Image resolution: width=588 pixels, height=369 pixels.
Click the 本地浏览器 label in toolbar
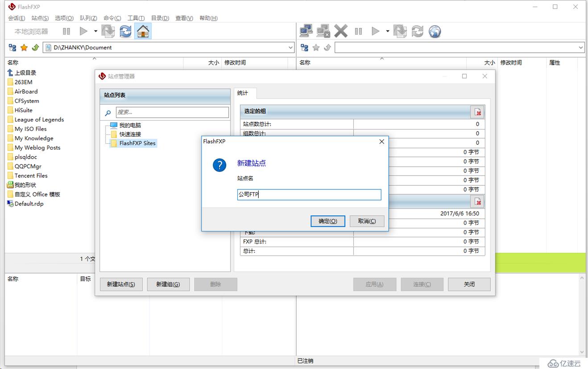(x=31, y=31)
